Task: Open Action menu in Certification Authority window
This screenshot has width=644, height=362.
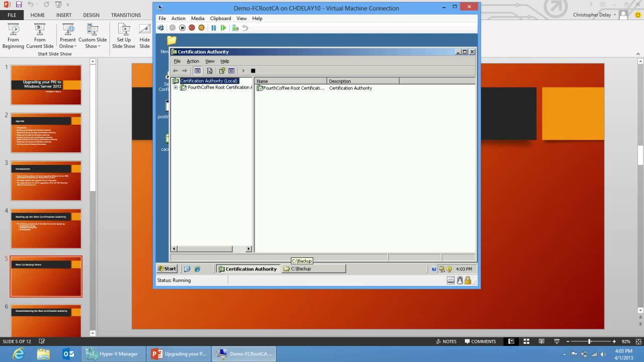Action: (x=193, y=61)
